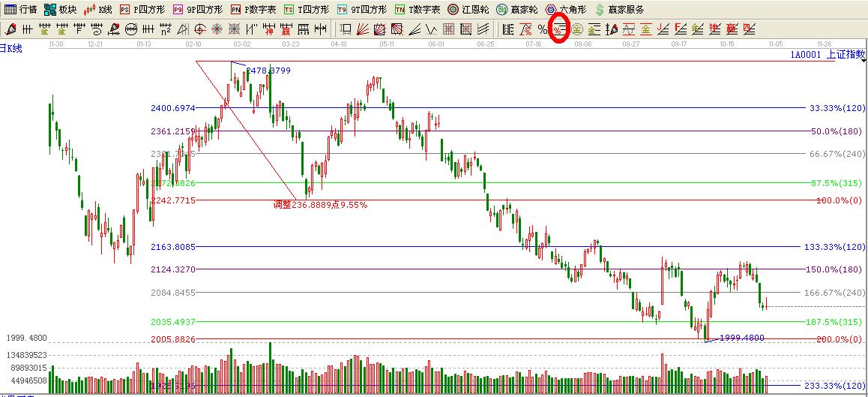Open the 江恩轮 Gann wheel
868x397 pixels.
point(468,10)
